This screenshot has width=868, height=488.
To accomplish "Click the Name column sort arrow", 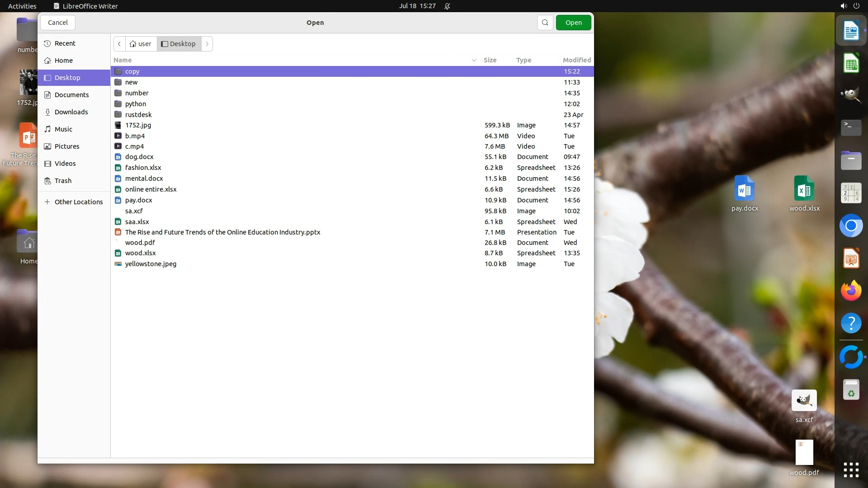I will pos(474,60).
